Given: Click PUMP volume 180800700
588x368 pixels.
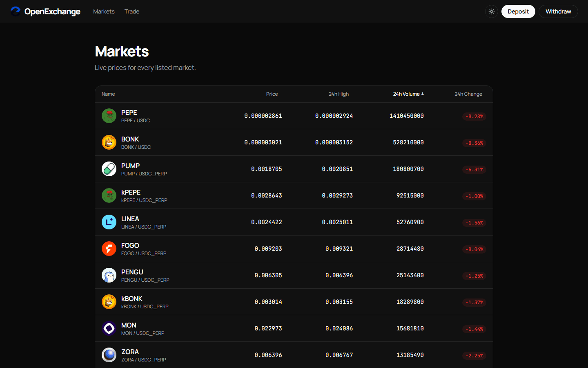Looking at the screenshot, I should coord(408,169).
